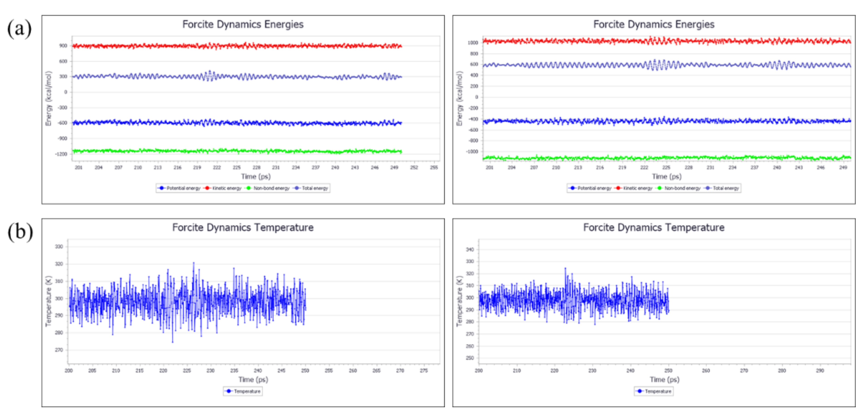Screen dimensions: 868x417
Task: Click Non-bond energy legend marker in left energies chart
Action: pyautogui.click(x=248, y=188)
